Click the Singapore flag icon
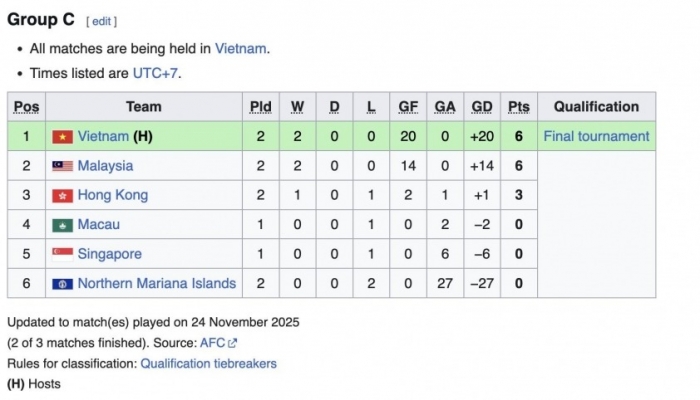The image size is (700, 400). point(62,254)
